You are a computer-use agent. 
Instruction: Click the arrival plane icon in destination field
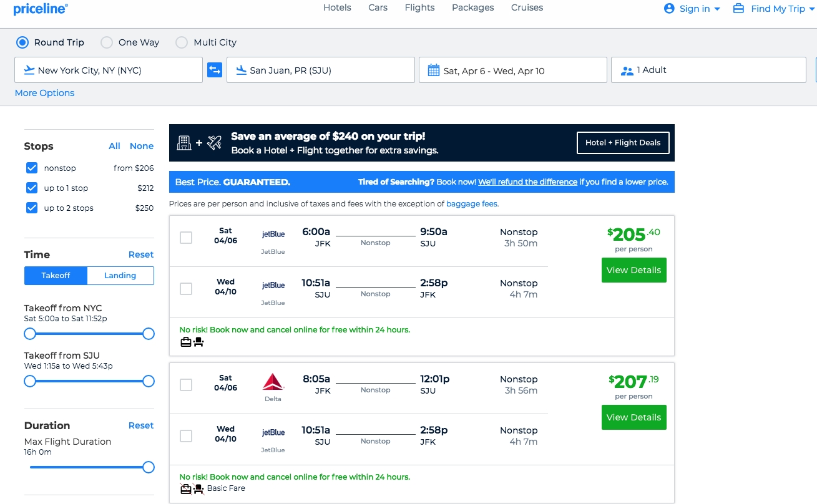tap(241, 70)
